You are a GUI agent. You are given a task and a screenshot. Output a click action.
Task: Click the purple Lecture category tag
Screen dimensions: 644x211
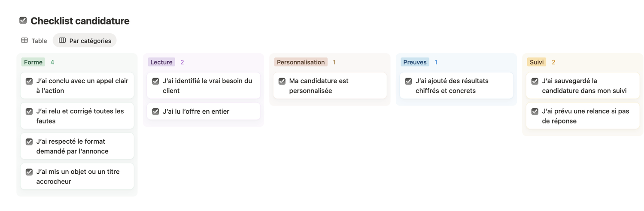click(161, 62)
